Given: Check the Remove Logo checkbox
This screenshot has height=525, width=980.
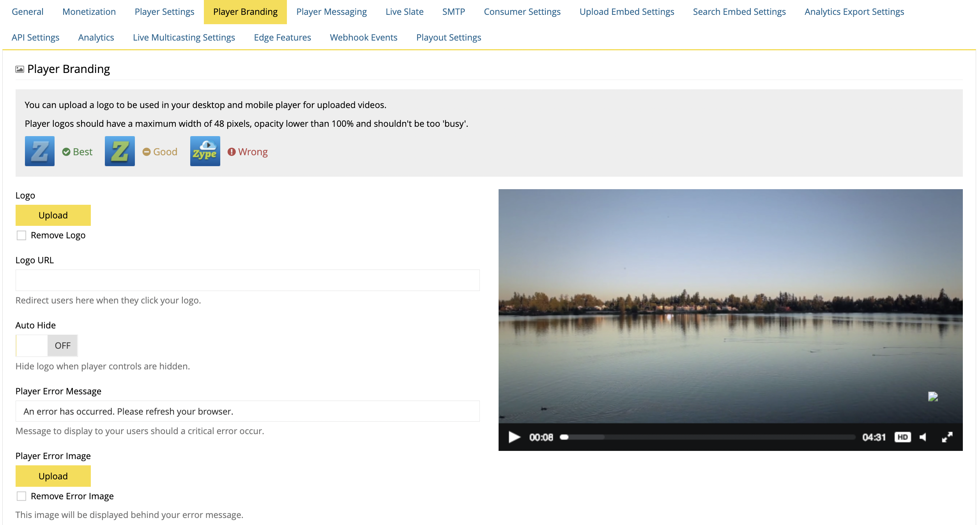Looking at the screenshot, I should click(21, 235).
